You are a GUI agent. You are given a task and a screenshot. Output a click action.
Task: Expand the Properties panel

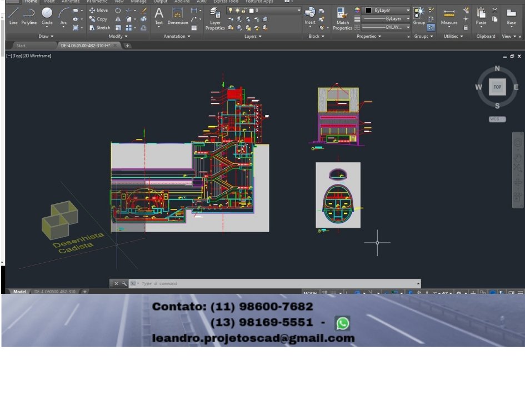369,36
